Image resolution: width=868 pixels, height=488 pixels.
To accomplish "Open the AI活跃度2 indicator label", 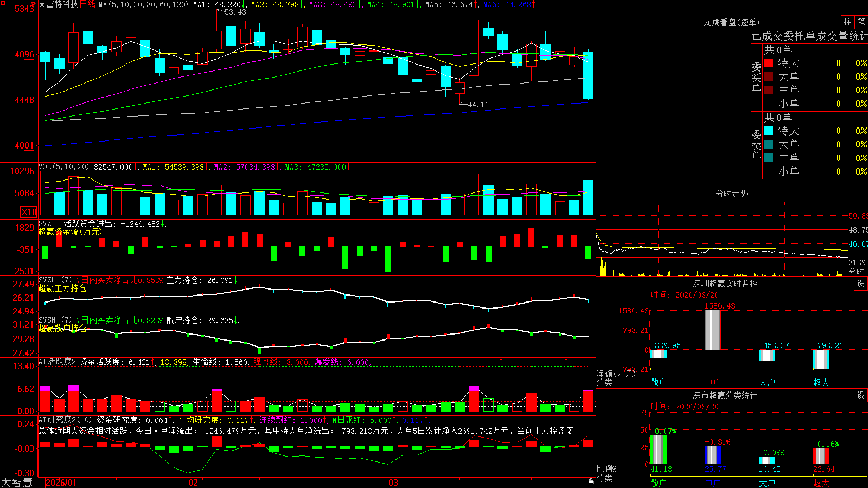I will [57, 362].
